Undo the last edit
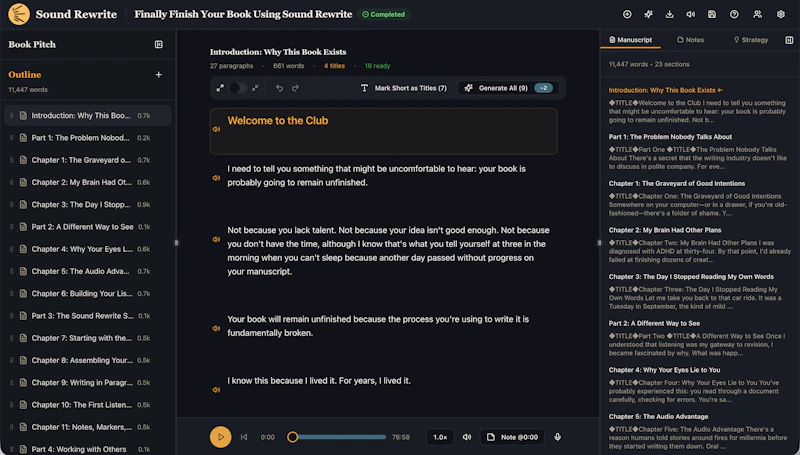 click(279, 88)
